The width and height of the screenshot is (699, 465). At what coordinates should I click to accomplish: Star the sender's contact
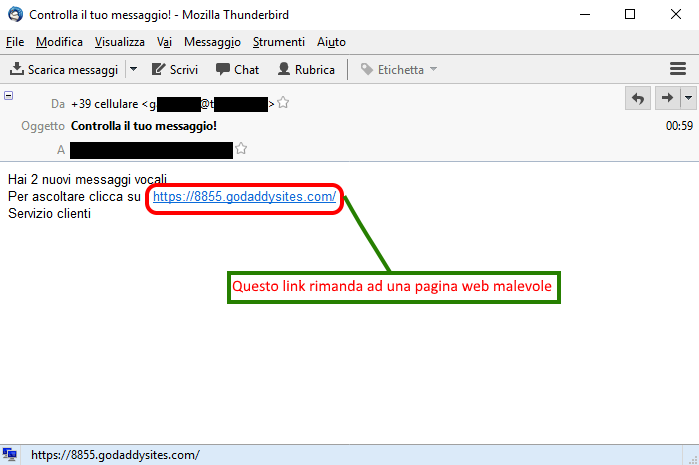click(x=283, y=103)
